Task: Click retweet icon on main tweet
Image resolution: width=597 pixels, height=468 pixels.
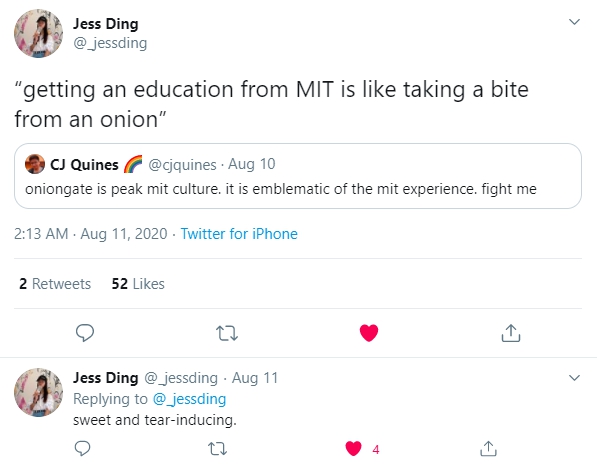Action: click(227, 333)
